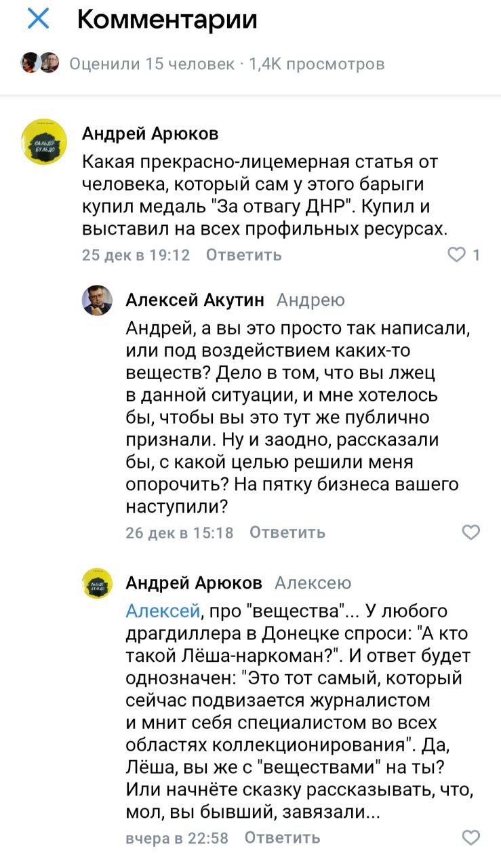501x868 pixels.
Task: Tap the "26 дек в 15:18" timestamp
Action: pyautogui.click(x=180, y=532)
